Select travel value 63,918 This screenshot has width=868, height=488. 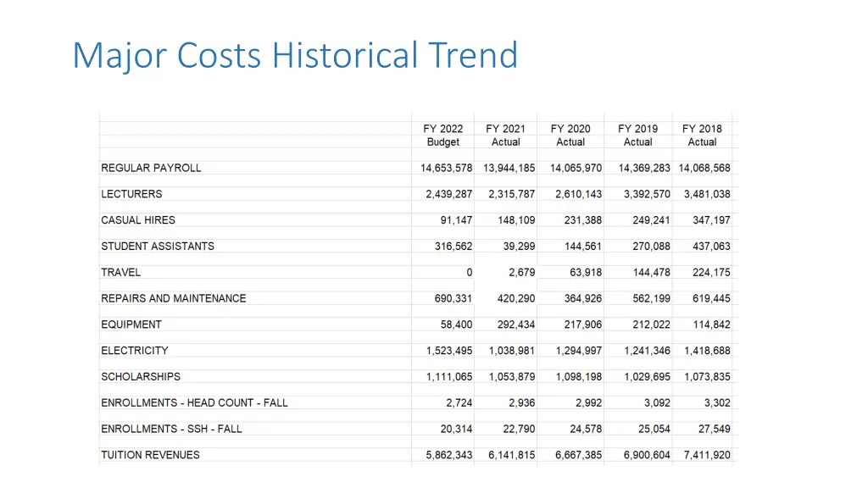[586, 272]
